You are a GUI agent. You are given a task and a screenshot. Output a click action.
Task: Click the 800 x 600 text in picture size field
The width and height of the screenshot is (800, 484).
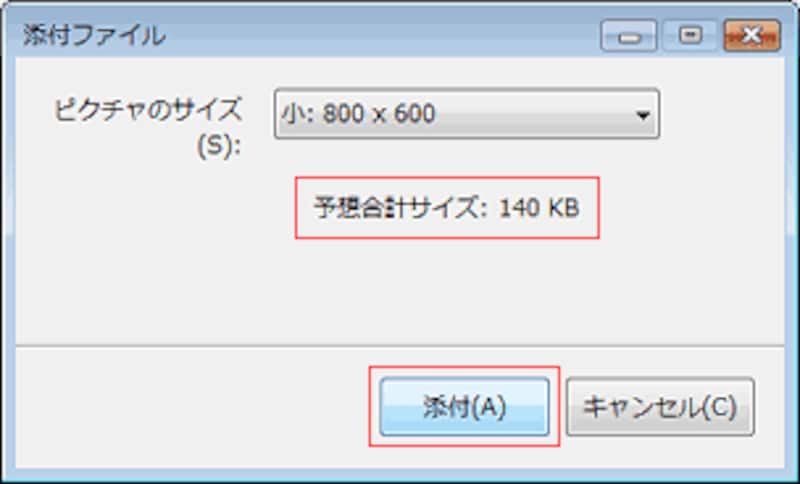point(379,114)
